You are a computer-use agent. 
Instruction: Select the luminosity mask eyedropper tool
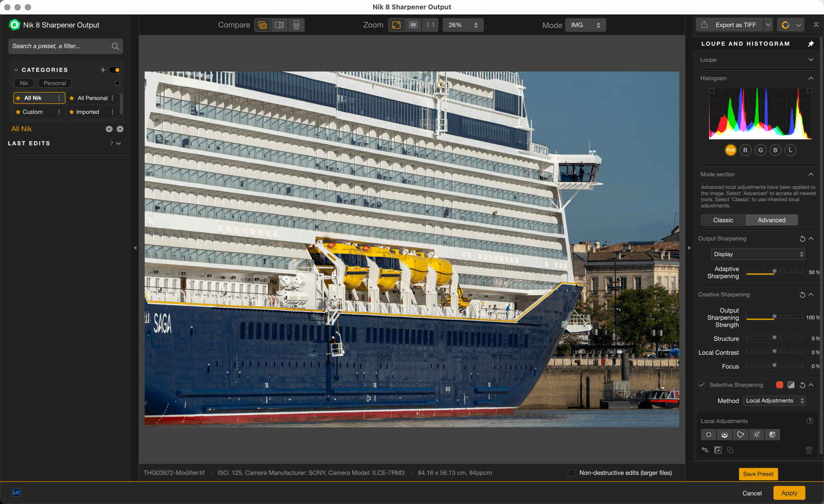[x=757, y=434]
